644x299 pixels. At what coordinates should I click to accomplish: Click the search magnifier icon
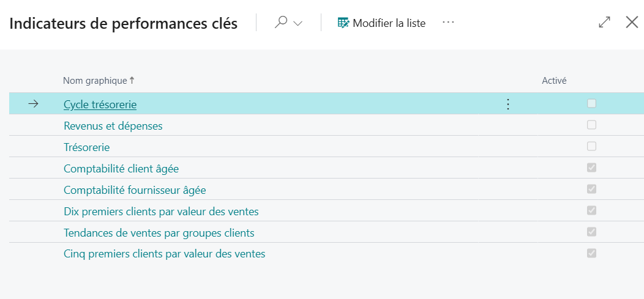pyautogui.click(x=281, y=23)
